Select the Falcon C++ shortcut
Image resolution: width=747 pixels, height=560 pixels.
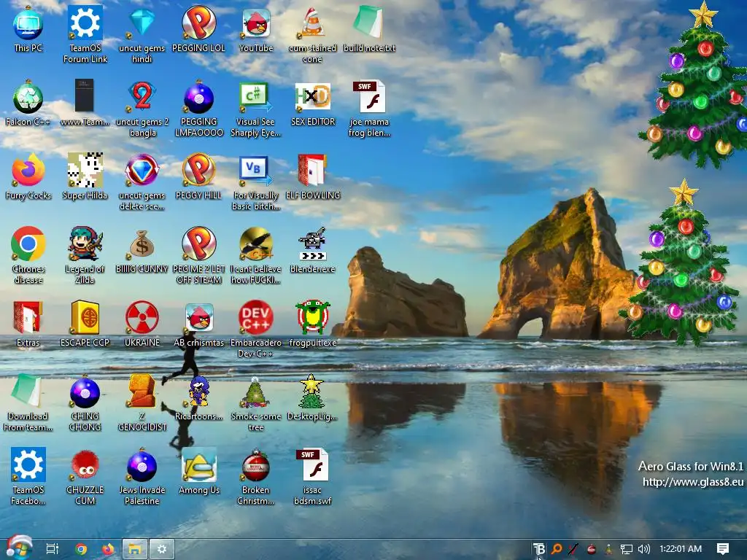28,102
